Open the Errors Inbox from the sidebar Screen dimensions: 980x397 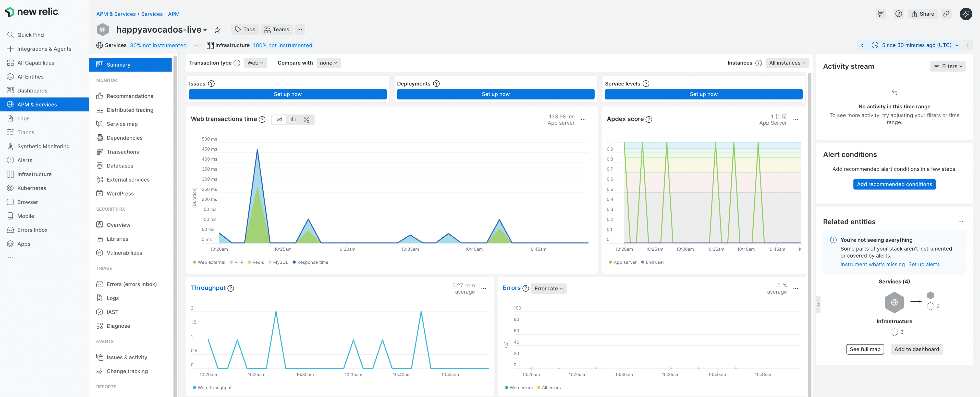pos(32,230)
